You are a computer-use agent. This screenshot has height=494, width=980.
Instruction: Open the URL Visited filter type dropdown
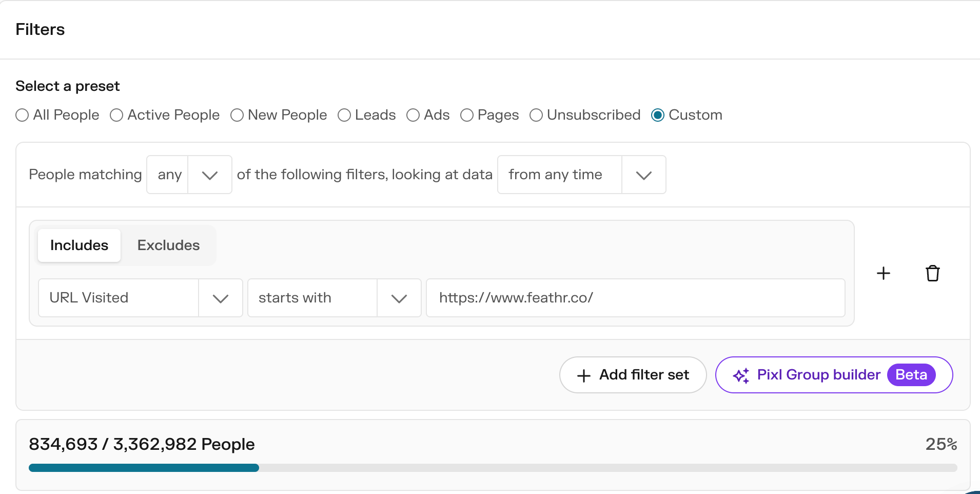coord(141,298)
